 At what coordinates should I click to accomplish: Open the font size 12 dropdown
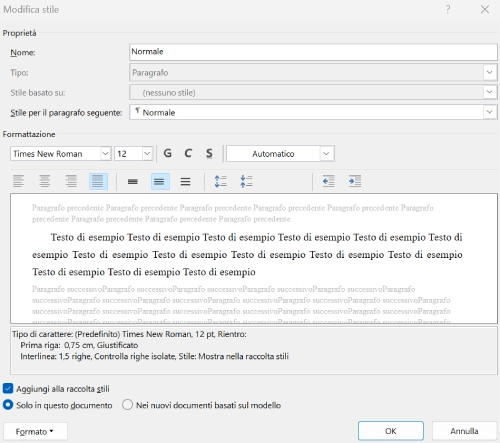coord(147,154)
